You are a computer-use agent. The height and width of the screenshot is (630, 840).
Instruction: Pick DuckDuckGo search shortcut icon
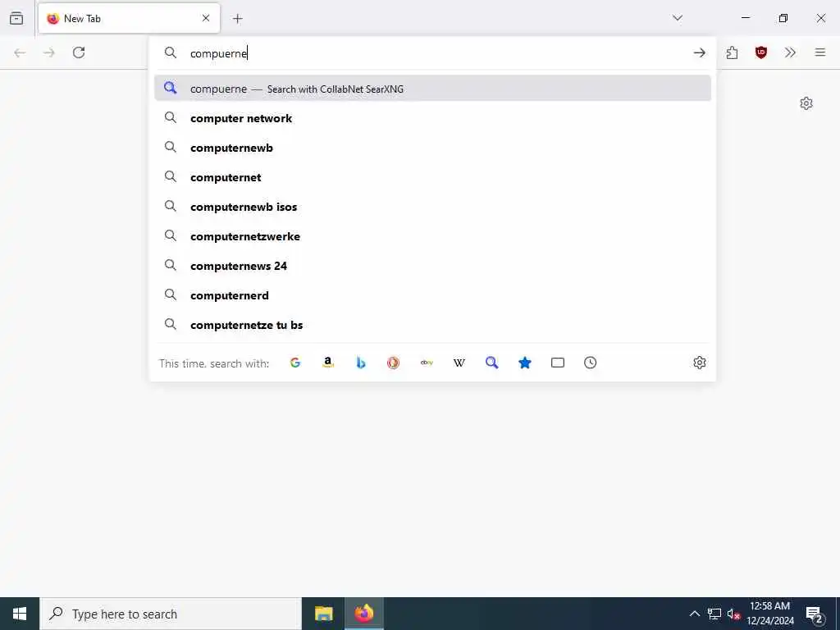click(x=393, y=363)
